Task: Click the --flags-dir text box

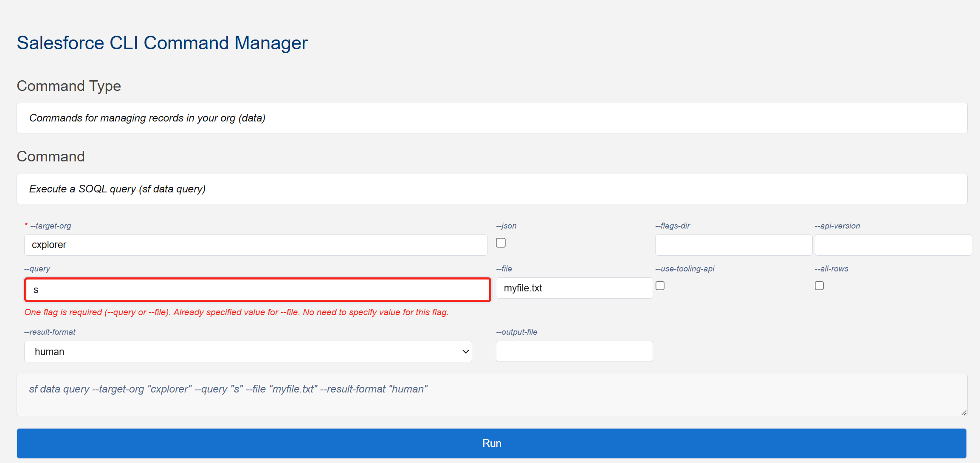Action: (733, 245)
